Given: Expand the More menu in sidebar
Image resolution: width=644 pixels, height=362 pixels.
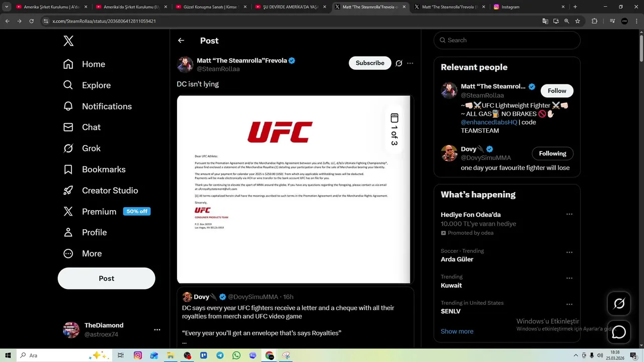Looking at the screenshot, I should click(x=82, y=253).
